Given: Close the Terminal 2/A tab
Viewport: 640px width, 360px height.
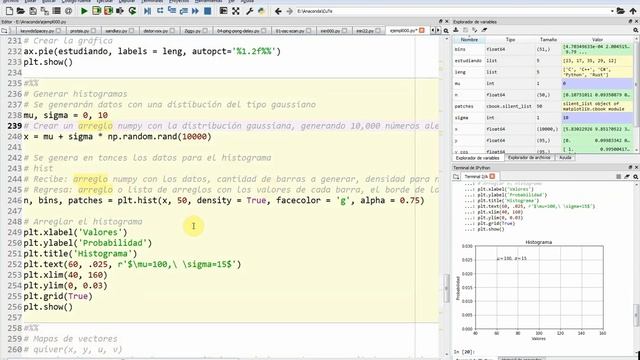Looking at the screenshot, I should click(492, 176).
